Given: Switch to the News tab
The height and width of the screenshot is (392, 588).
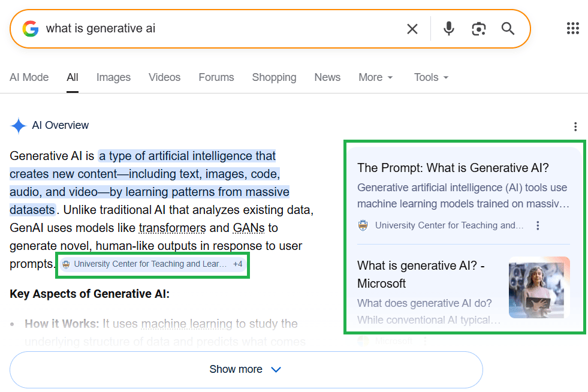Looking at the screenshot, I should point(327,77).
